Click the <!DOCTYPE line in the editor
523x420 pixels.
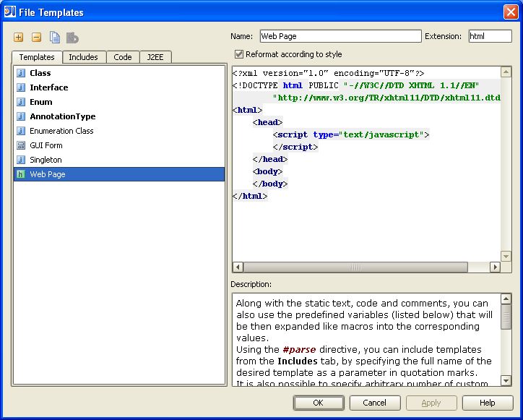pos(356,85)
